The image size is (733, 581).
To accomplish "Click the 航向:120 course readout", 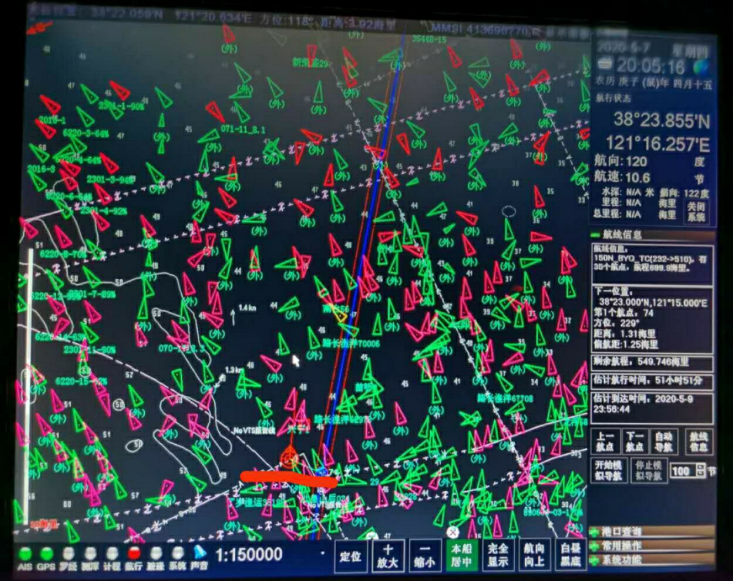I will [621, 162].
